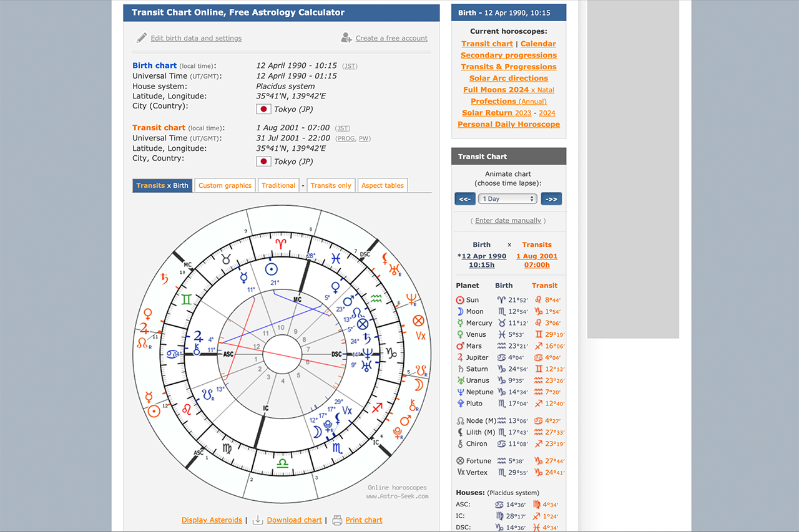Click the Node symbol in planet table

pos(461,421)
